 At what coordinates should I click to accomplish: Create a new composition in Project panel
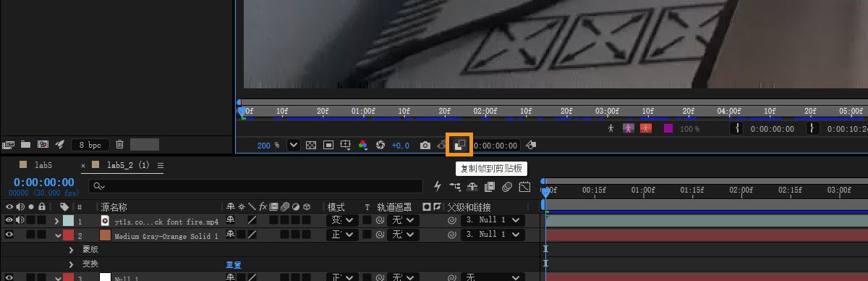(43, 145)
